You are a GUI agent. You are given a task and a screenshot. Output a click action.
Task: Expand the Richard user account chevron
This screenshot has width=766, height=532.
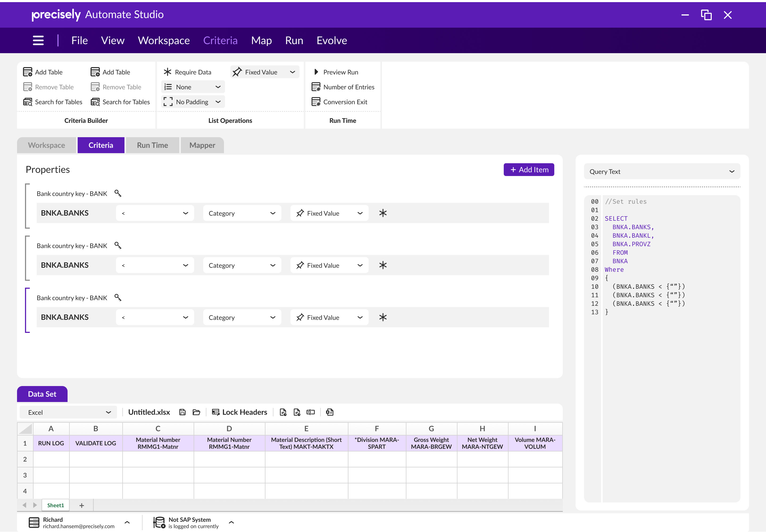tap(127, 522)
